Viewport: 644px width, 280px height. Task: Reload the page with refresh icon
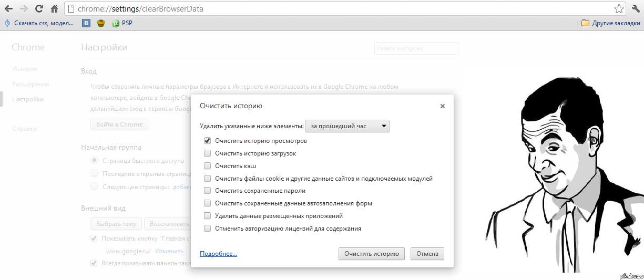[x=39, y=9]
